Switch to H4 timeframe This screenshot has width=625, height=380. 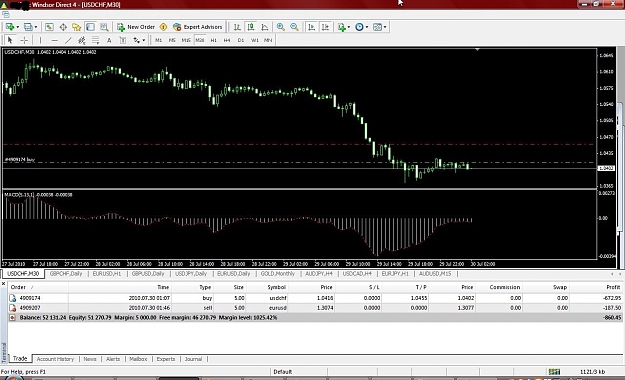point(227,40)
